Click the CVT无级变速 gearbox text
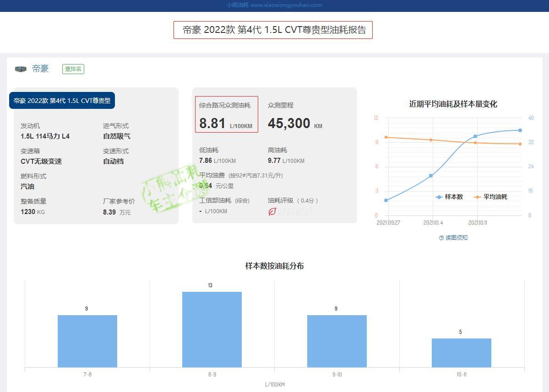The width and height of the screenshot is (549, 392). coord(41,161)
